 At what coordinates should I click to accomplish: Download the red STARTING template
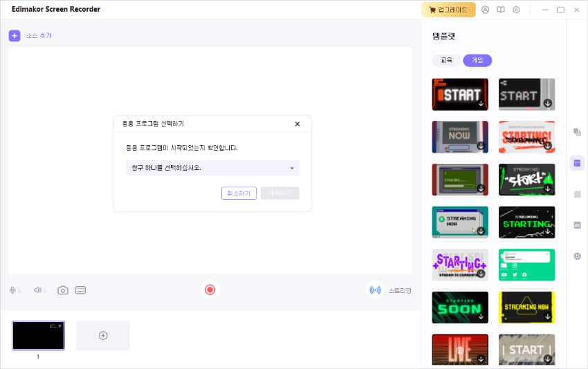point(548,146)
